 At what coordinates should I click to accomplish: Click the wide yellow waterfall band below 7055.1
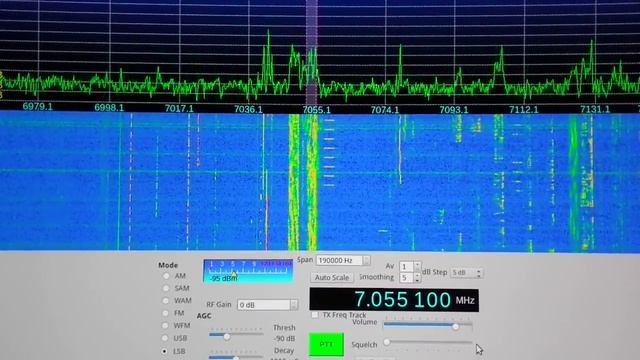tap(312, 182)
